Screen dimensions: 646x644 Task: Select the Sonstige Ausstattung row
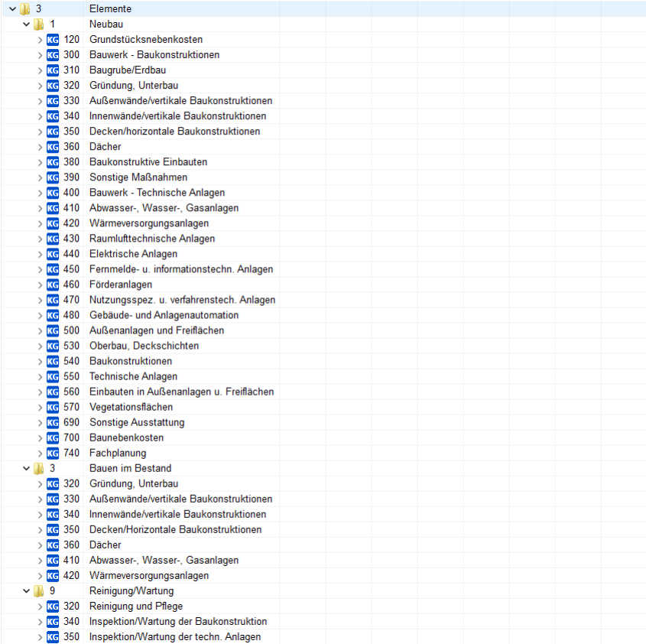pos(136,422)
